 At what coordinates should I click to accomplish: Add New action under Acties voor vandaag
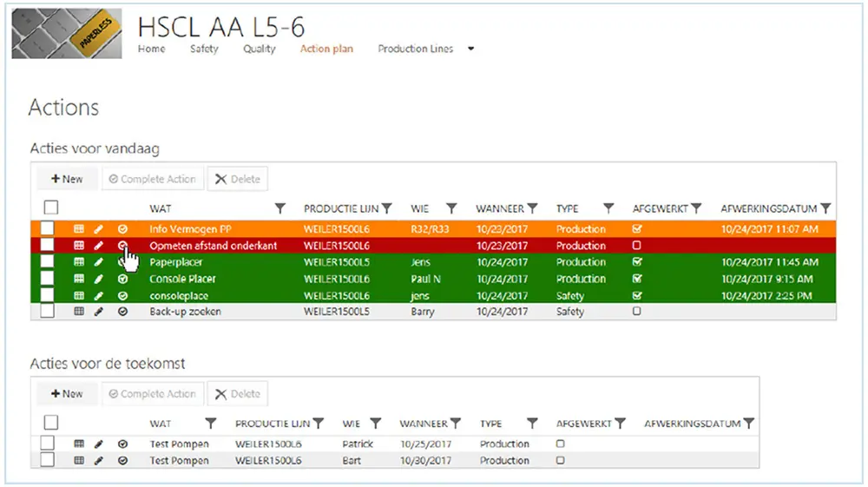coord(67,179)
